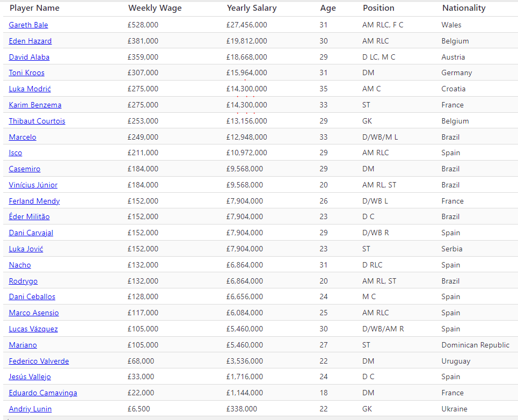Click the Position column header

click(x=378, y=8)
